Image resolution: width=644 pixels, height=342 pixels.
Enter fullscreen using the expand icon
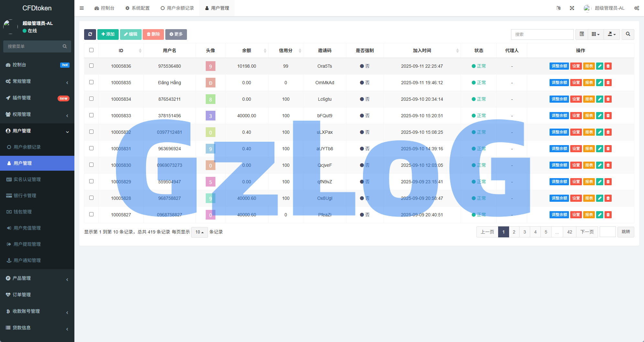point(572,8)
